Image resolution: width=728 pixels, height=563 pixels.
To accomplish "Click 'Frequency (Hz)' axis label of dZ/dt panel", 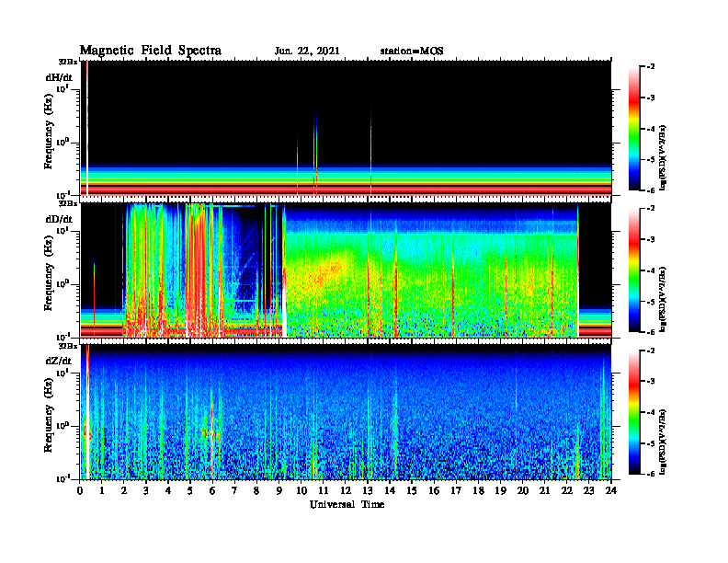I will coord(49,415).
